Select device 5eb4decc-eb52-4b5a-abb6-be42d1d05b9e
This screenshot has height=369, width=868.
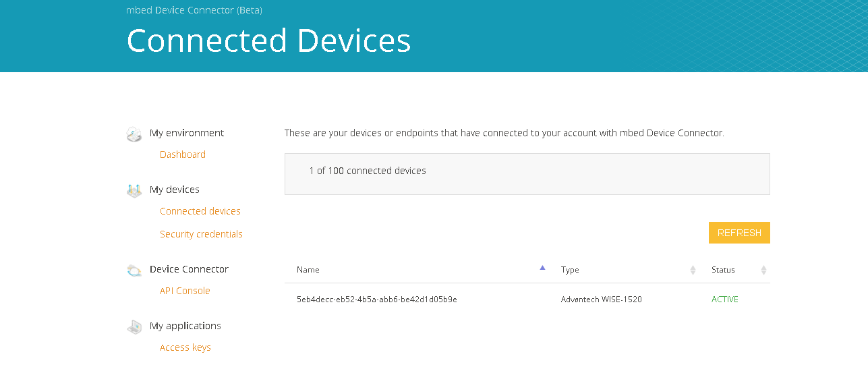pos(376,300)
